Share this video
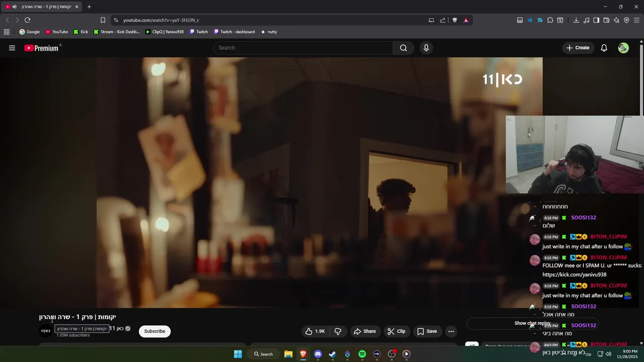 pos(365,331)
